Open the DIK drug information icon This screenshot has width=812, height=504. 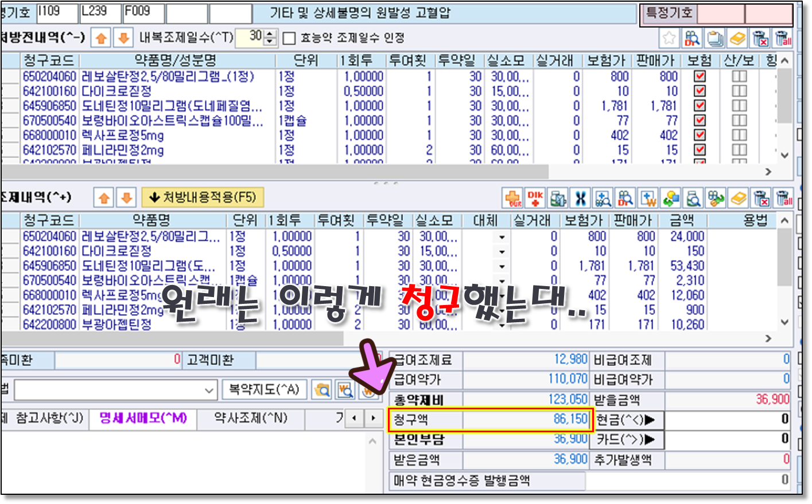tap(535, 198)
